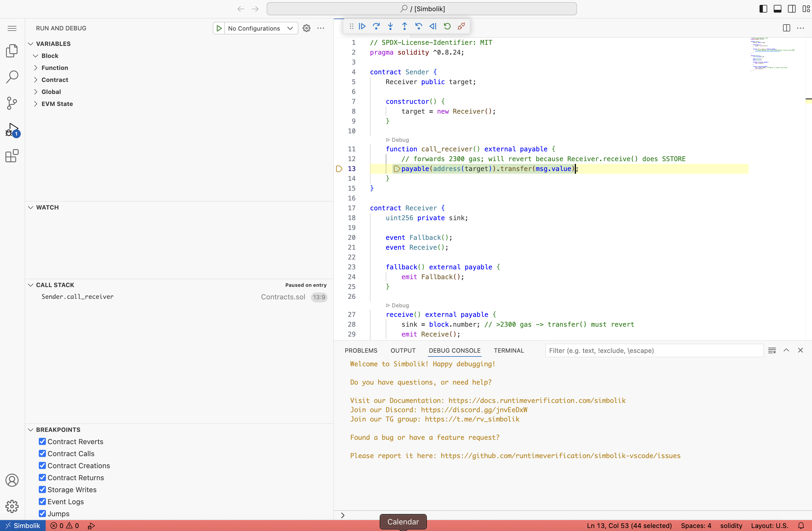Clear the debug console

tap(772, 351)
